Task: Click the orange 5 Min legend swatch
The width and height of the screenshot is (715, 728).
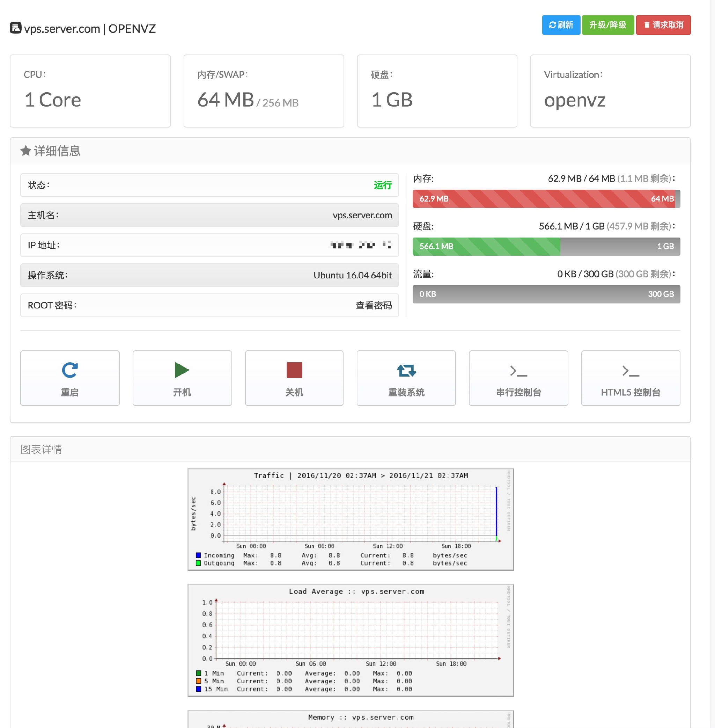Action: (198, 681)
